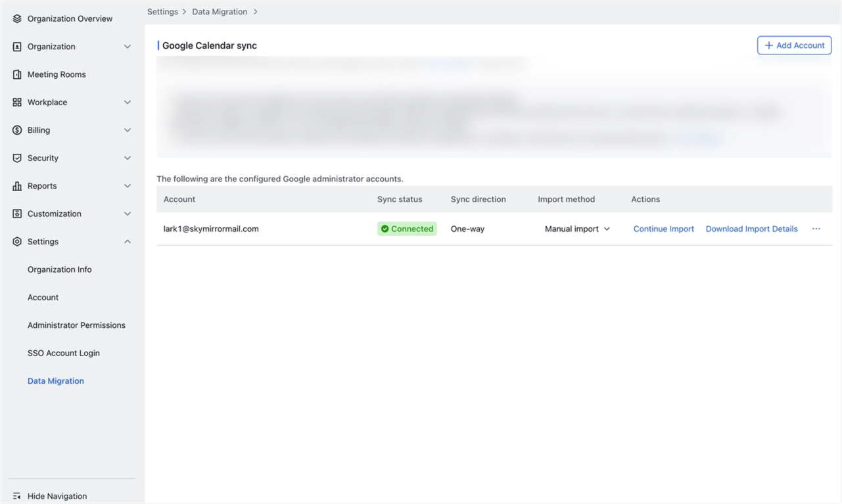Viewport: 842px width, 504px height.
Task: Open the Billing section icon
Action: coord(17,130)
